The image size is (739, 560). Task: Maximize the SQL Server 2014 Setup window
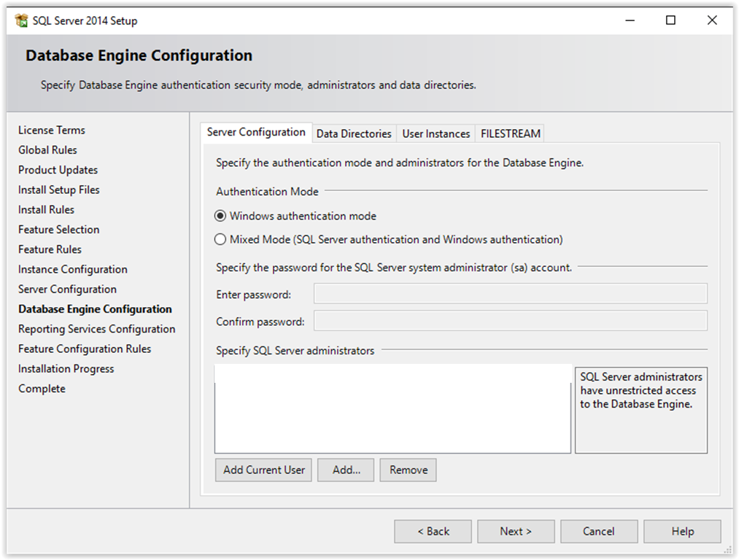670,20
